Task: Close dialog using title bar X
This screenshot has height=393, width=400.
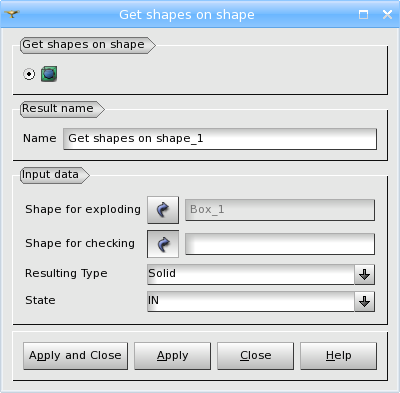Action: coord(387,14)
